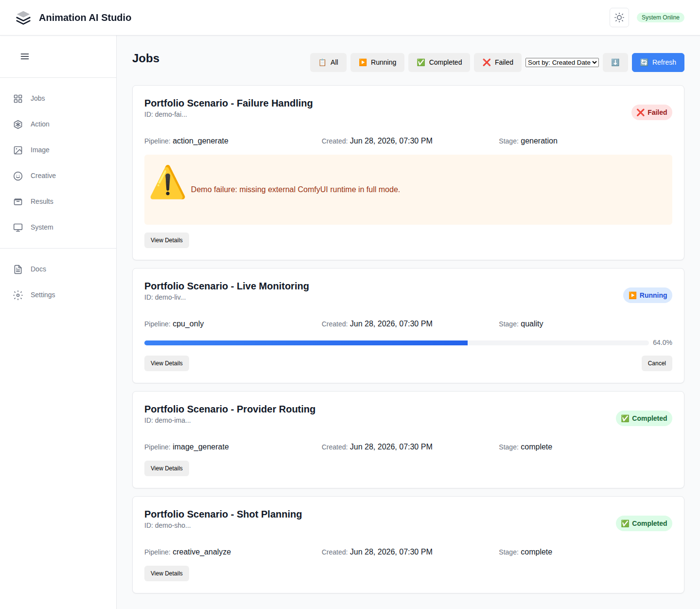Open the Sort by Created Date dropdown

point(562,62)
